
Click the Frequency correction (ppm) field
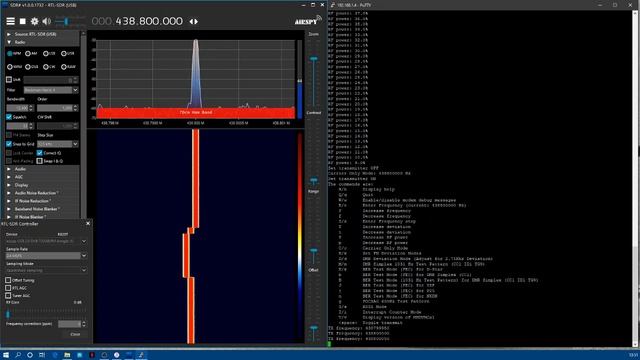(72, 324)
